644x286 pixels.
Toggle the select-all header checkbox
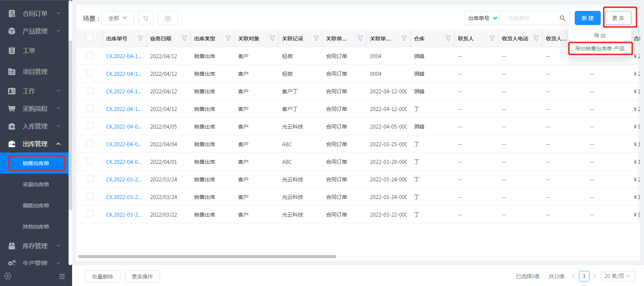[89, 38]
